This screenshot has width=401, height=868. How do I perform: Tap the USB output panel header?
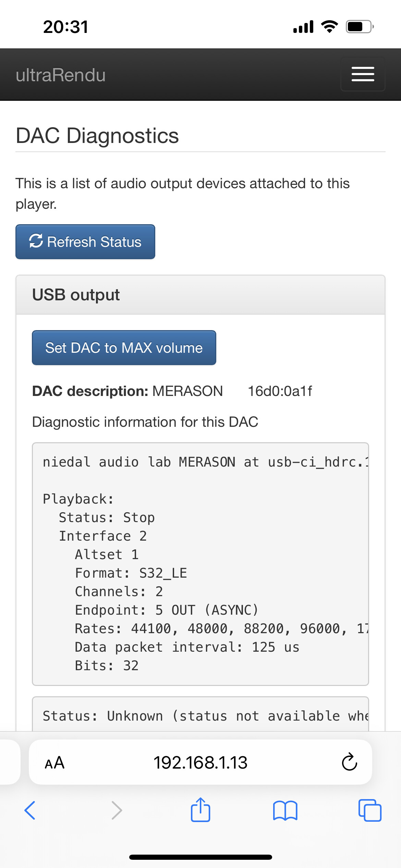click(200, 295)
